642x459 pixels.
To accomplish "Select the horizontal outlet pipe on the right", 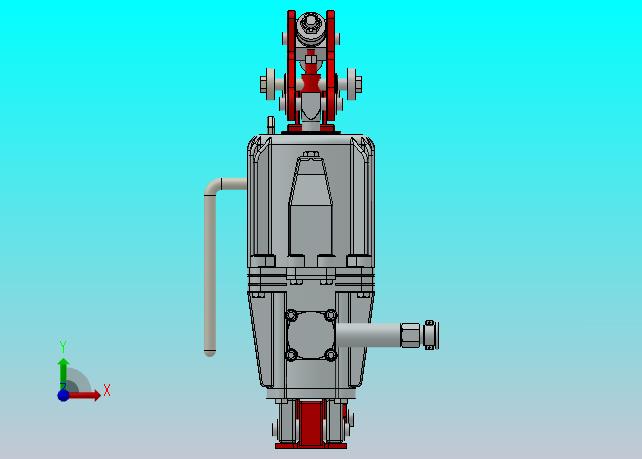I will click(368, 335).
